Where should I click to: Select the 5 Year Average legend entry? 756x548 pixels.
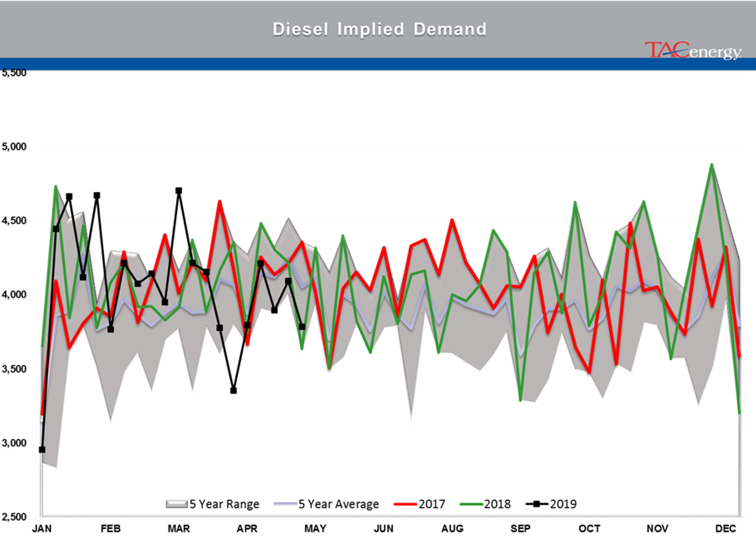click(x=326, y=504)
